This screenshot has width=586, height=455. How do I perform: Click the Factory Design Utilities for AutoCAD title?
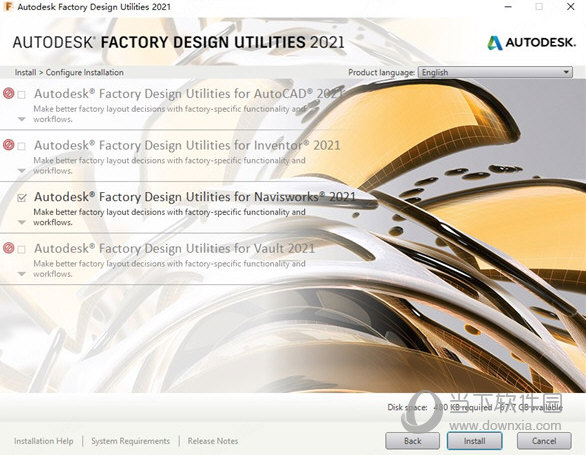pos(189,94)
